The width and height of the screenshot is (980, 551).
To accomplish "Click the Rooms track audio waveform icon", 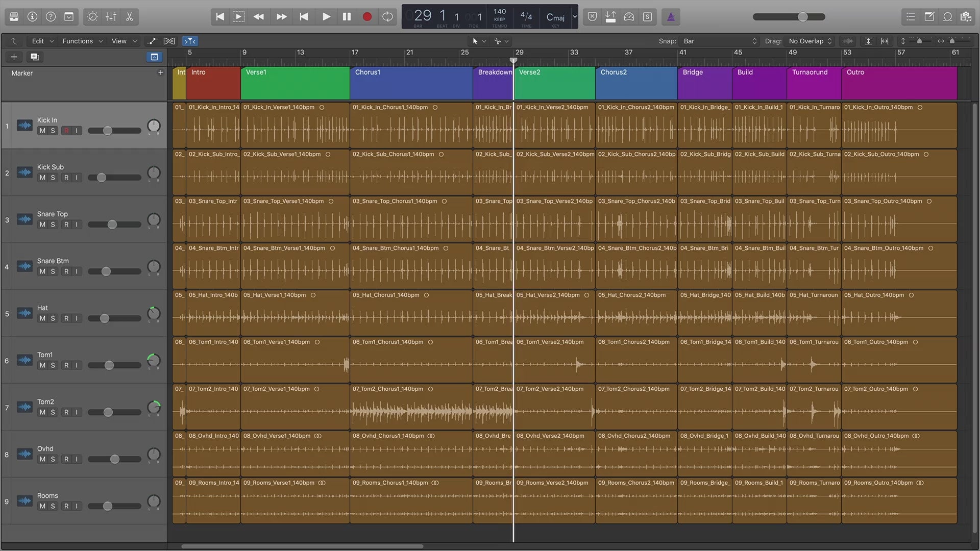I will 24,501.
